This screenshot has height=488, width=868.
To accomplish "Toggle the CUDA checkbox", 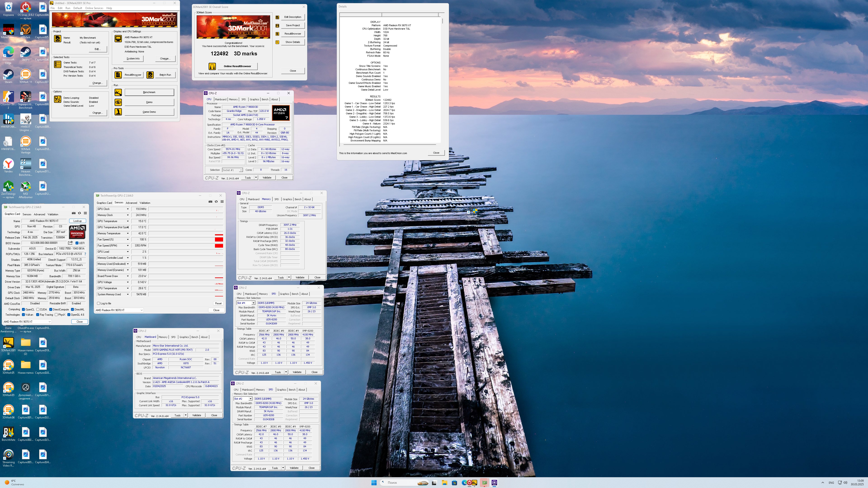I will click(38, 309).
